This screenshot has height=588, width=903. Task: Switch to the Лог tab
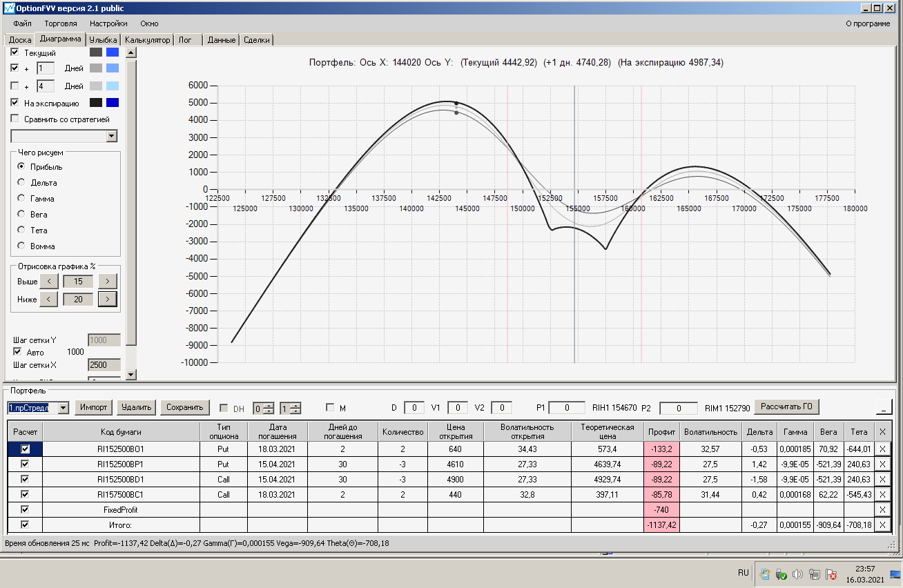coord(188,40)
